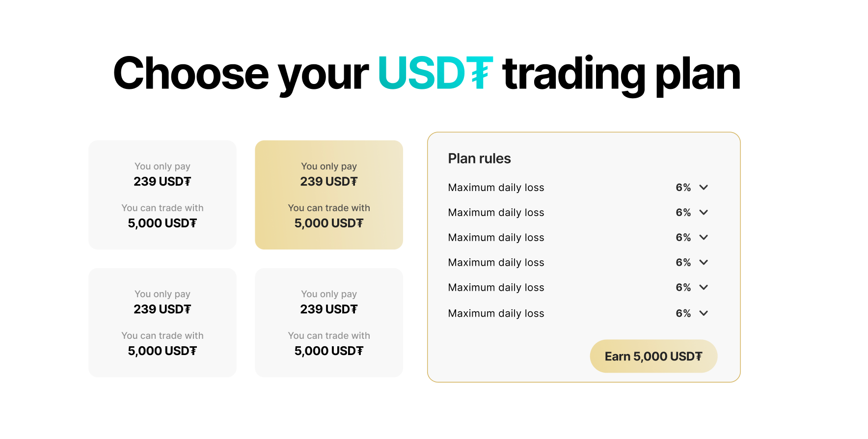This screenshot has width=868, height=439.
Task: Expand the fourth Maximum daily loss chevron
Action: click(704, 263)
